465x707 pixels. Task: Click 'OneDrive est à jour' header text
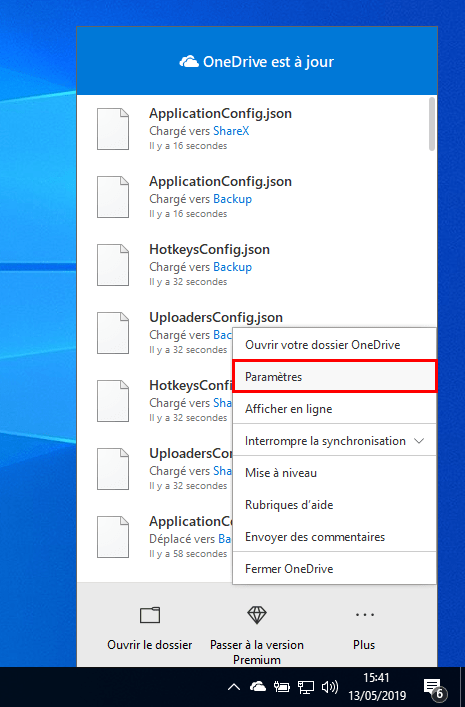coord(268,62)
